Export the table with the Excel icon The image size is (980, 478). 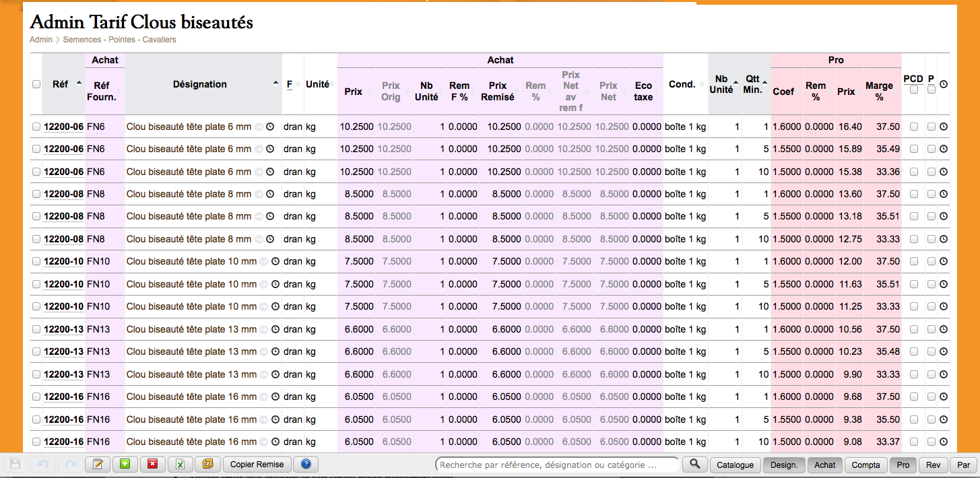pyautogui.click(x=181, y=465)
